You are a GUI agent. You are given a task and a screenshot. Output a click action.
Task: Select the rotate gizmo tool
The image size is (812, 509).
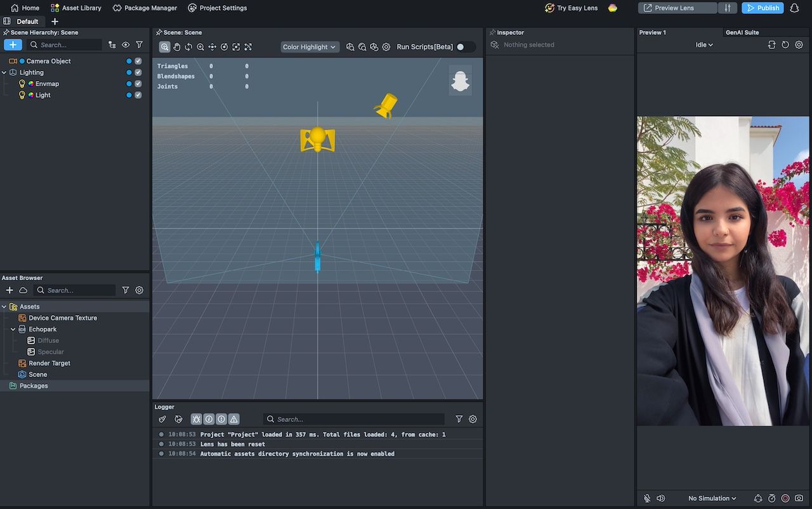(224, 47)
